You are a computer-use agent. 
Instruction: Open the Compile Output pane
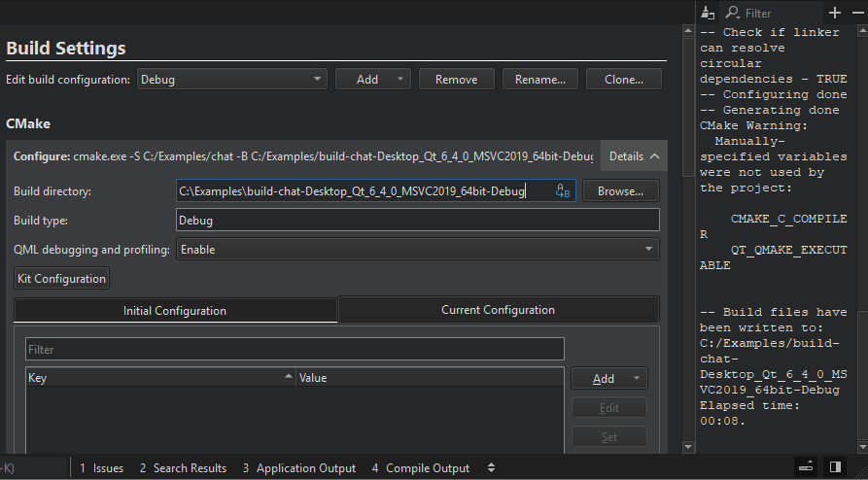421,468
